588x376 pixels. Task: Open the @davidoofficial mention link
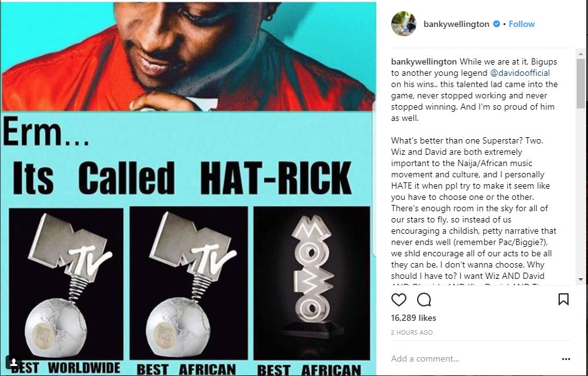[520, 73]
